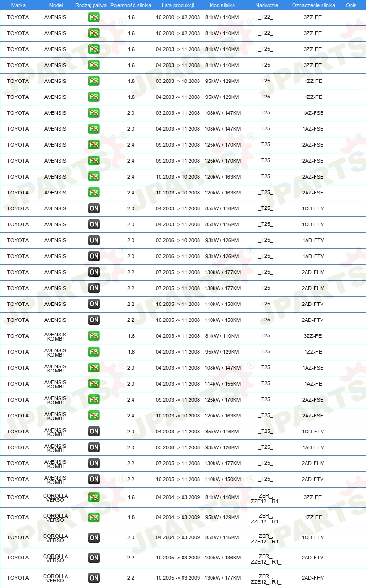Click the Lata produkcji column header
This screenshot has height=588, width=366.
click(178, 5)
